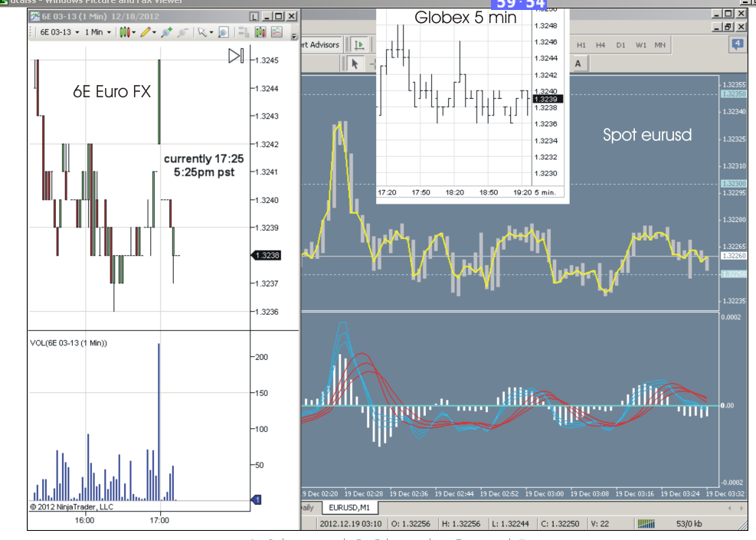Open the cursor type dropdown arrow
Viewport: 756px width, 540px height.
(x=211, y=33)
